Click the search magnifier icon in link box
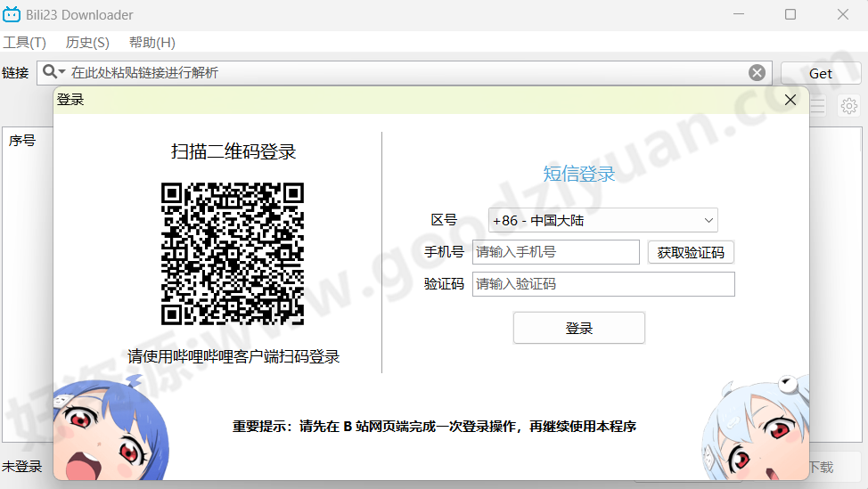868x489 pixels. tap(49, 72)
